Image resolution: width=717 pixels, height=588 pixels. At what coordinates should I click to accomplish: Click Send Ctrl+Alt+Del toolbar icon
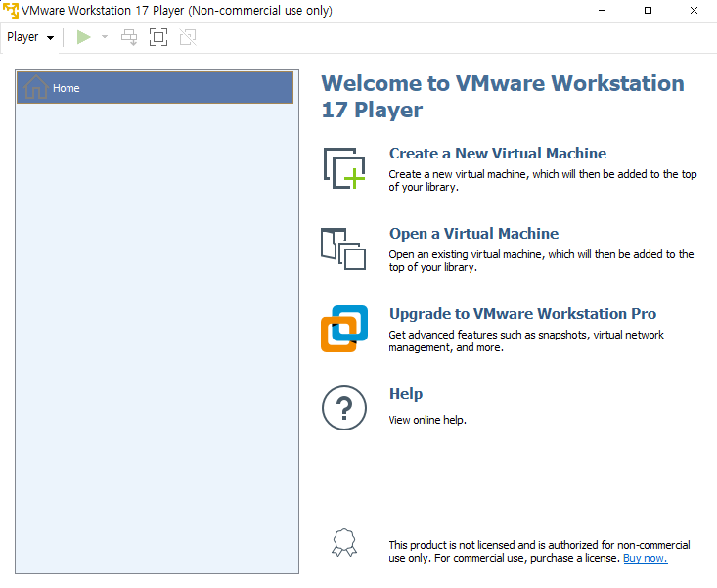tap(129, 37)
